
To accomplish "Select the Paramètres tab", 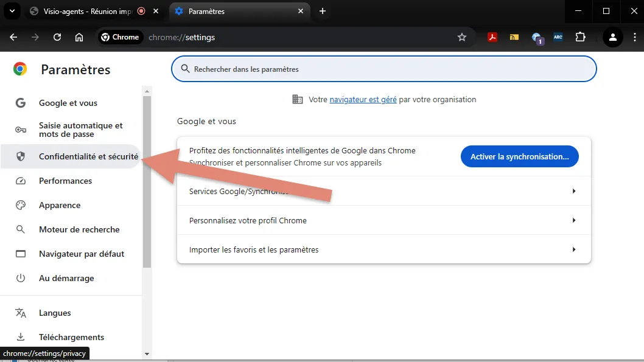I will 239,12.
